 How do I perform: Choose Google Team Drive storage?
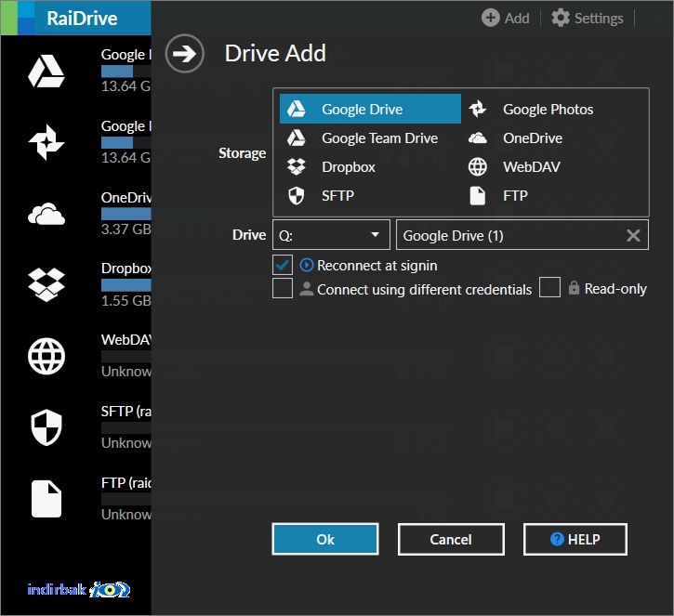click(370, 138)
